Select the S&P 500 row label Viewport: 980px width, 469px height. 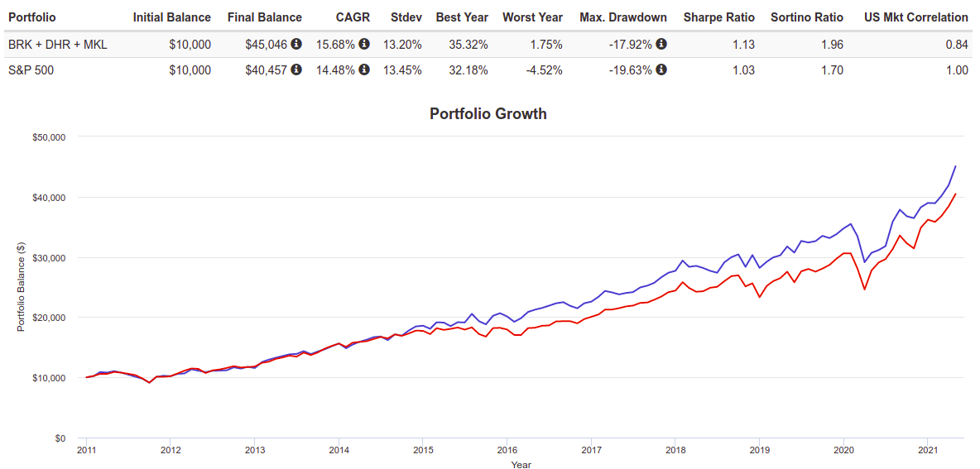coord(31,70)
